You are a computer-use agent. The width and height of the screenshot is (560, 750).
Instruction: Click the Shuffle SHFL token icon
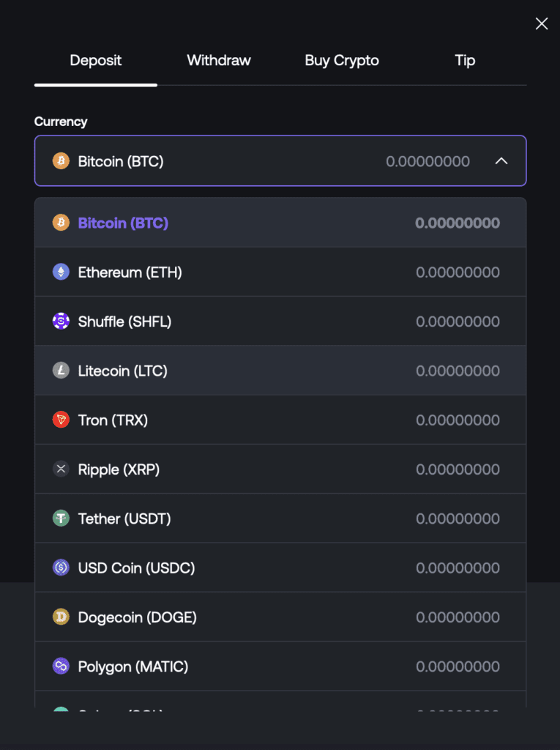[61, 321]
